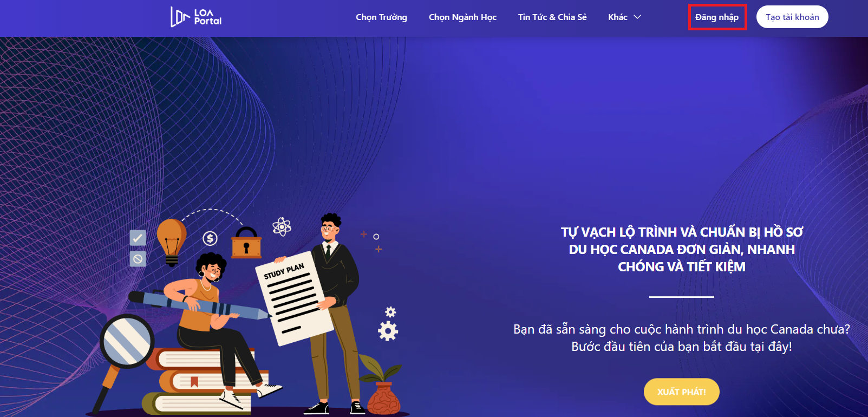Click the potted plant illustration
The image size is (868, 417).
[x=382, y=385]
